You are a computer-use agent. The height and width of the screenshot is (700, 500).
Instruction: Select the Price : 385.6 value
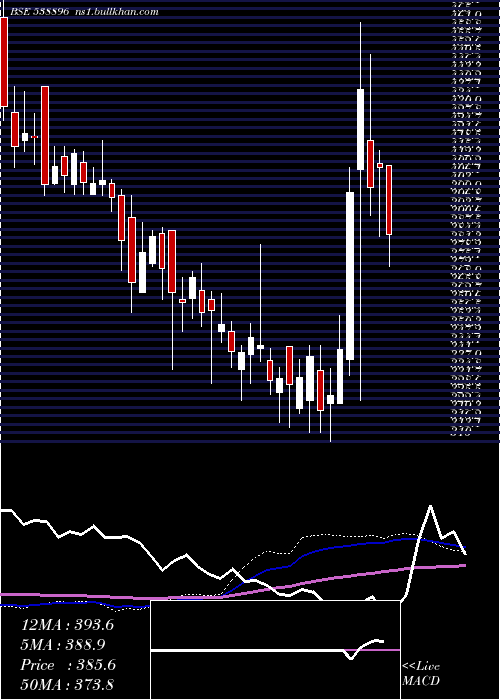point(68,665)
